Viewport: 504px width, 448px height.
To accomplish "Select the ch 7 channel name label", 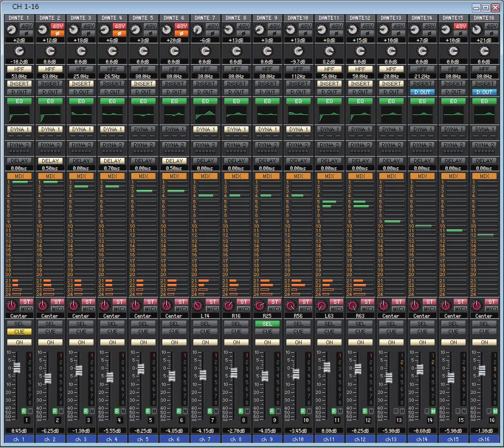I will 205,440.
